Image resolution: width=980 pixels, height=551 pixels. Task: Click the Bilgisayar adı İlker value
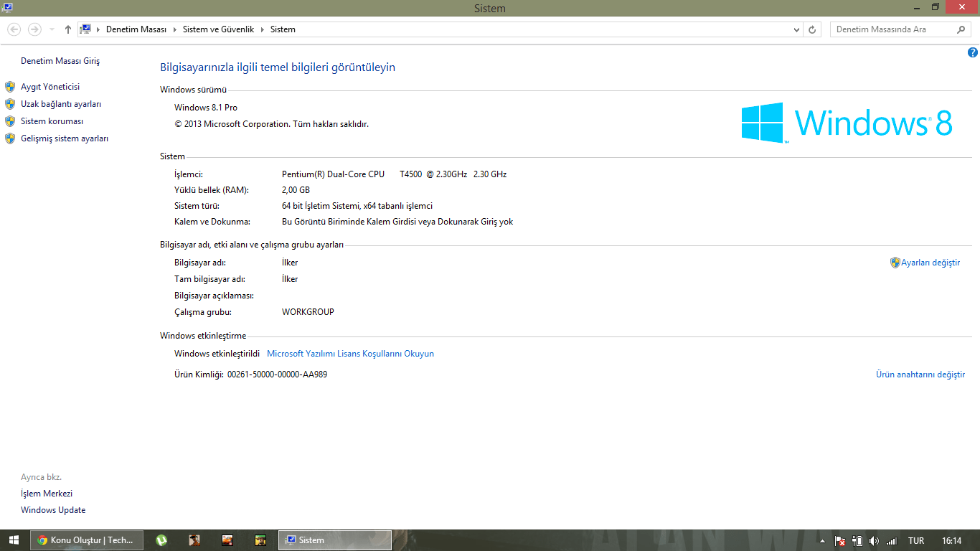click(290, 263)
